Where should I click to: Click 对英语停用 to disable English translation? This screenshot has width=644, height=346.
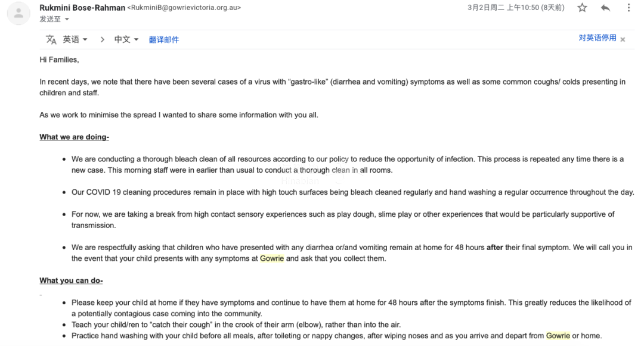(x=597, y=38)
